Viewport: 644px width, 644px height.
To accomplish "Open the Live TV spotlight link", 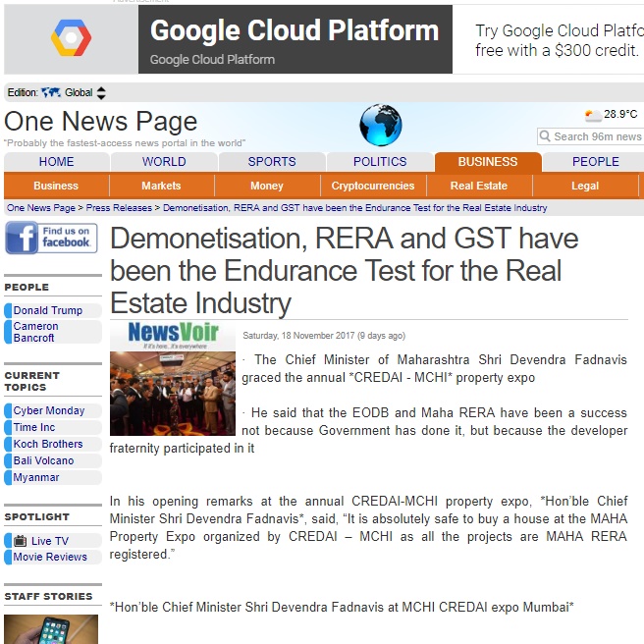I will (50, 541).
